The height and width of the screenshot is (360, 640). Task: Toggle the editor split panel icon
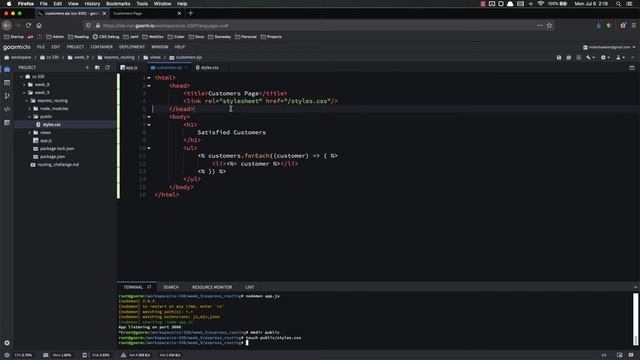click(x=632, y=68)
